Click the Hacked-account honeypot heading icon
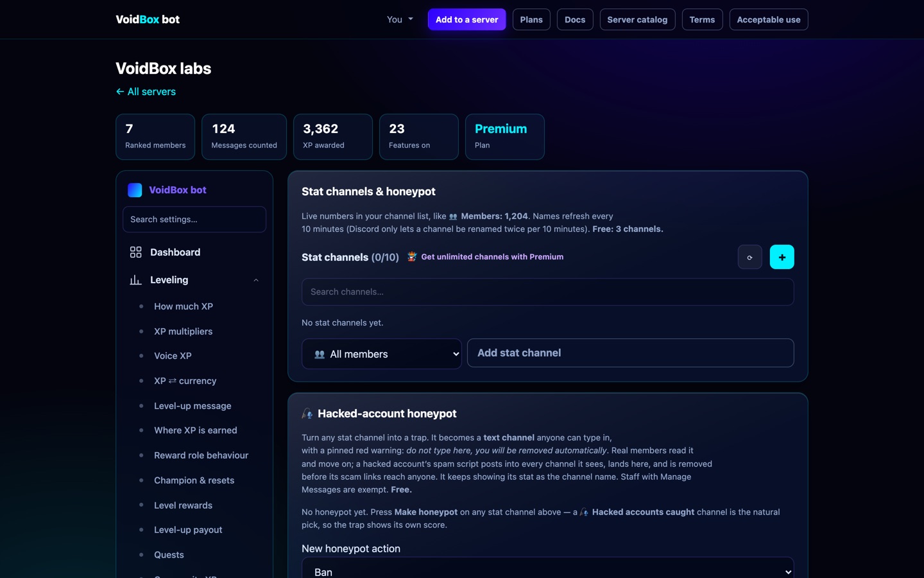This screenshot has width=924, height=578. 307,414
